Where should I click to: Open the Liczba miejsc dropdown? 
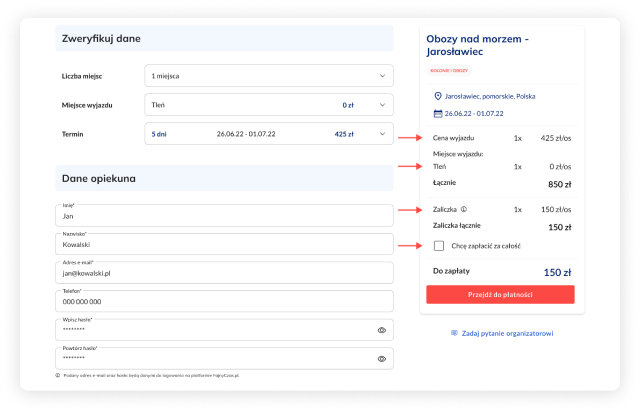(x=269, y=75)
